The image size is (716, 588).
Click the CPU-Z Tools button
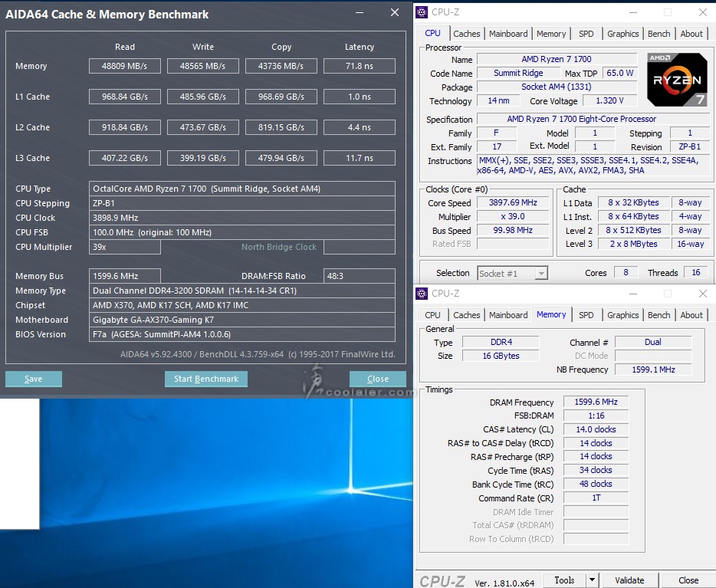(x=564, y=580)
